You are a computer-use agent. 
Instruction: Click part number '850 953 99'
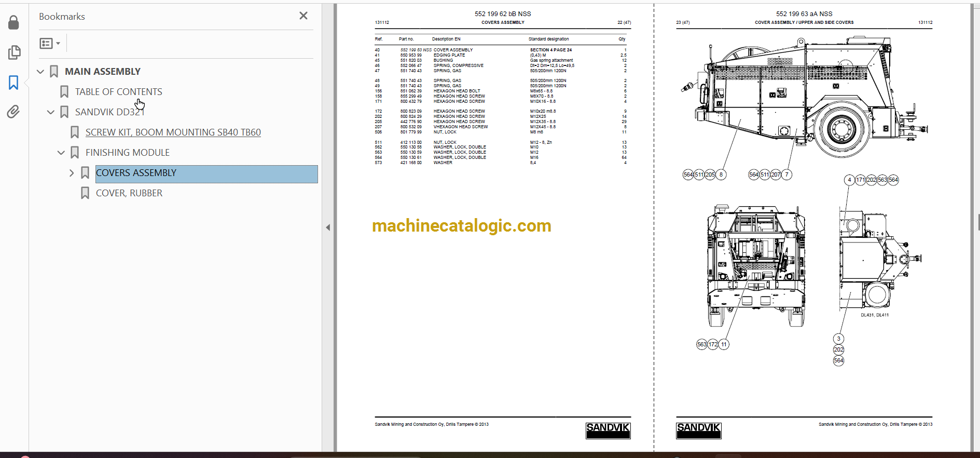[x=411, y=55]
